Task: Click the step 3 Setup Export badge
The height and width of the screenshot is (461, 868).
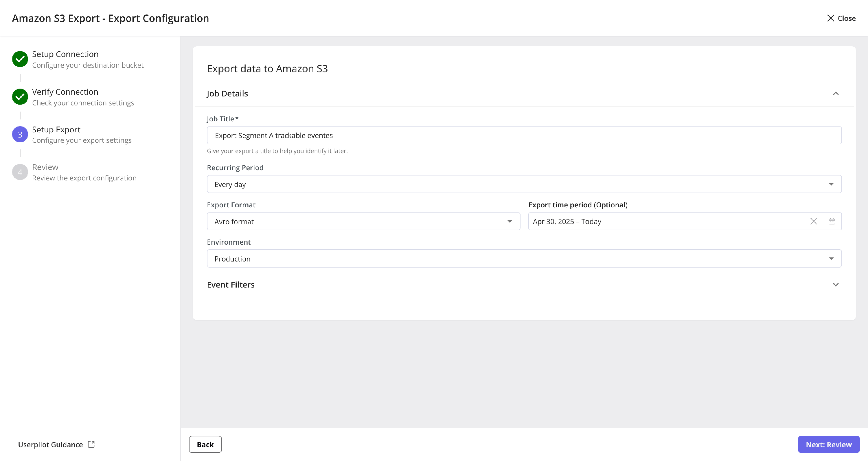Action: click(20, 135)
